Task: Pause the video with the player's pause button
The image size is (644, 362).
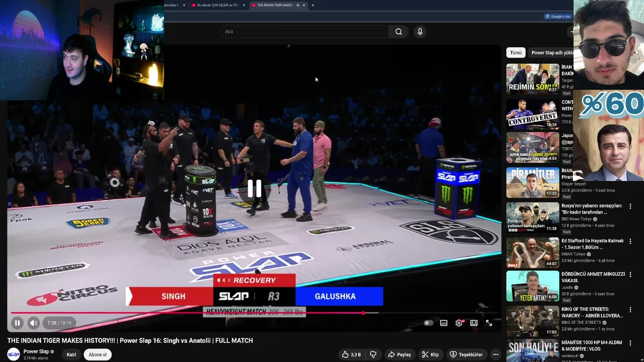Action: [x=17, y=323]
